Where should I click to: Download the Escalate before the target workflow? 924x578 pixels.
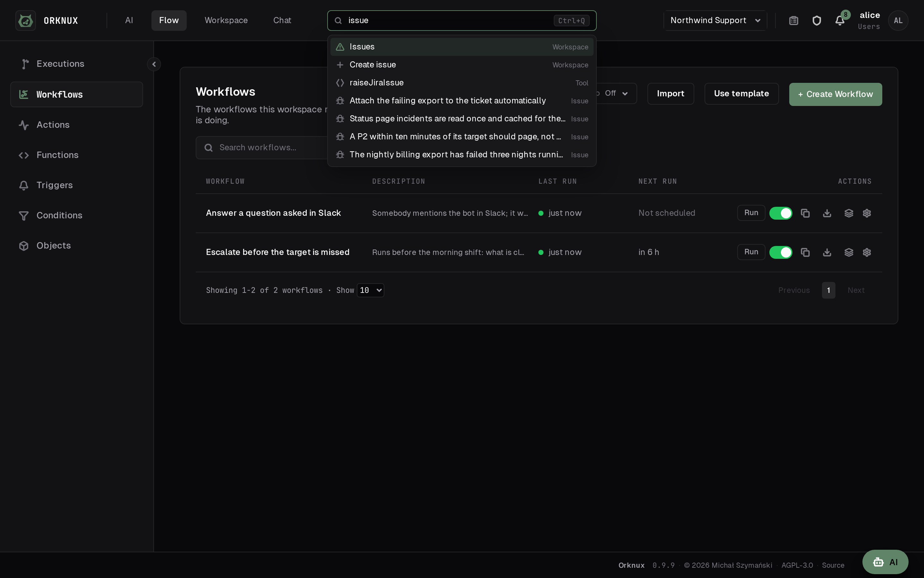(x=827, y=252)
